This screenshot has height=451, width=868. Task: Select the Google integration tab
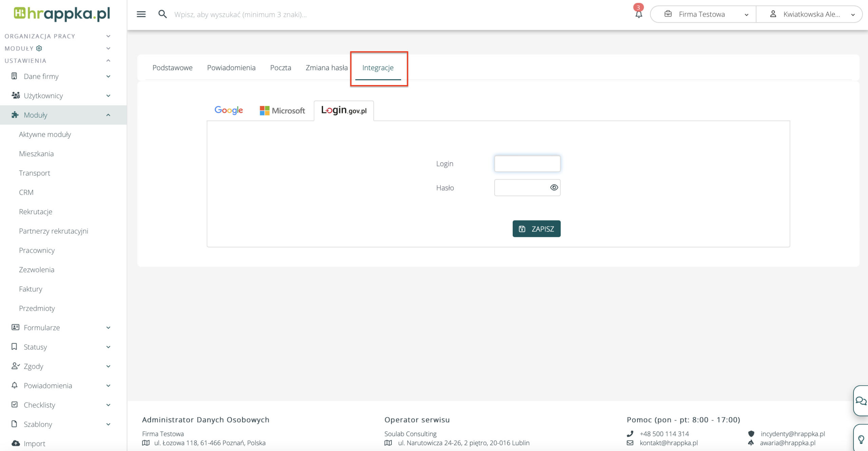tap(229, 110)
